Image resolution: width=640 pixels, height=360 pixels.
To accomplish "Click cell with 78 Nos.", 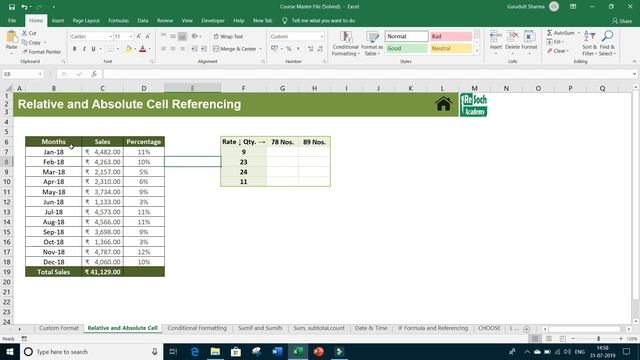I will (282, 142).
